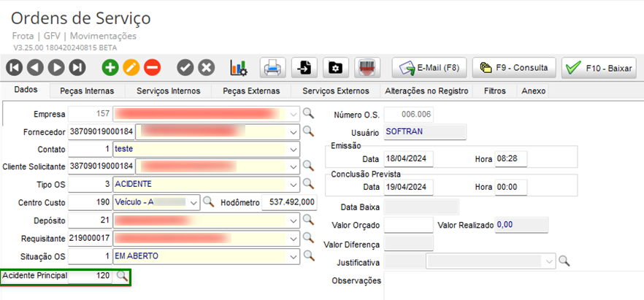
Task: Click the Tipo OS code field
Action: coord(90,184)
